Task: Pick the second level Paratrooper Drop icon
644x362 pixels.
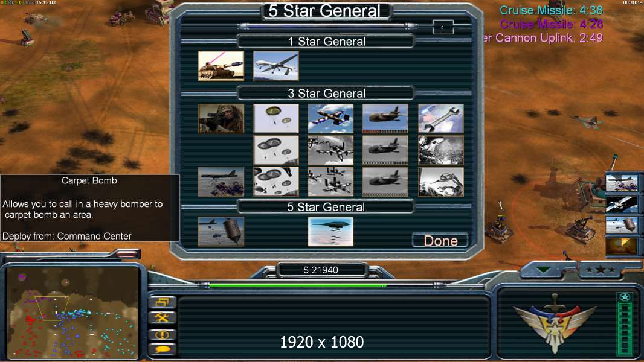Action: tap(276, 150)
